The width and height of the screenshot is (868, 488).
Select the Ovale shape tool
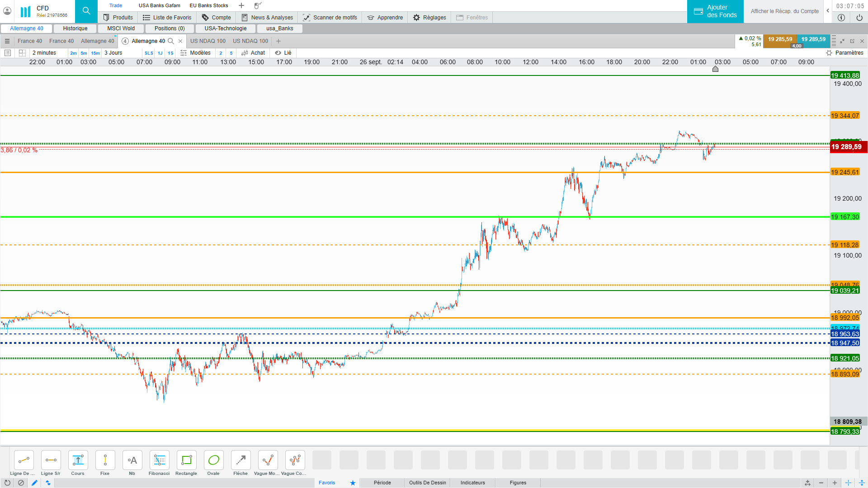213,460
